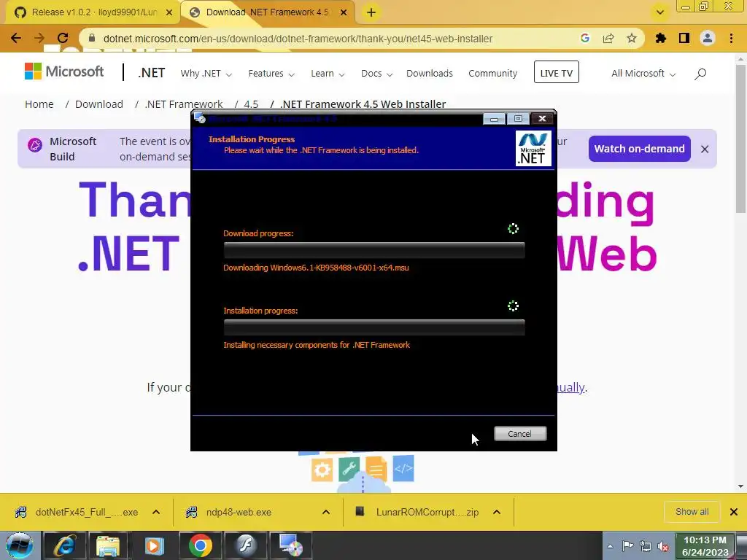This screenshot has width=747, height=560.
Task: Switch to the Release v1.0.2 GitHub tab
Action: [x=93, y=13]
